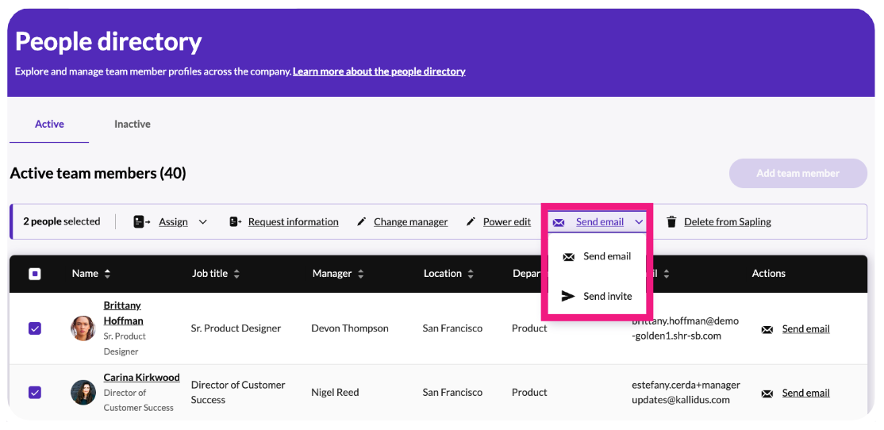Click envelope icon in Brittany Hoffman's Actions

(767, 329)
